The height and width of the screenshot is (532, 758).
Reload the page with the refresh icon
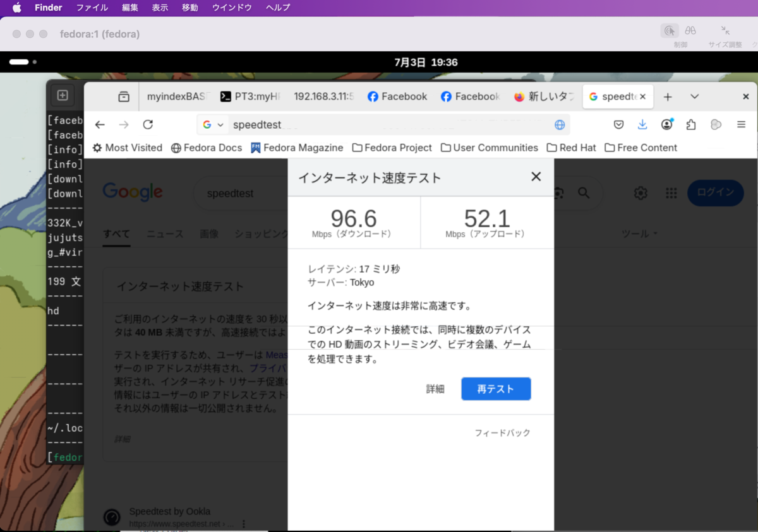148,124
